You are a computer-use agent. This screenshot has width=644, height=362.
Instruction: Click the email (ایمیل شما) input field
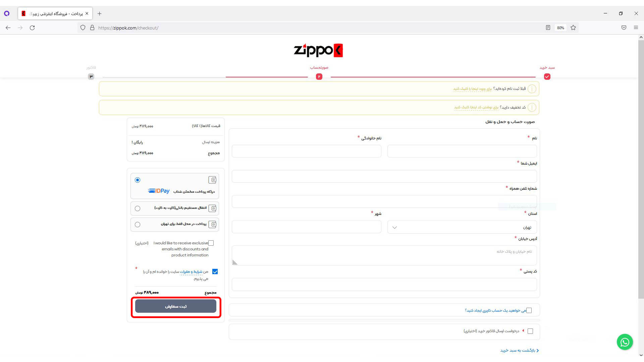point(384,176)
